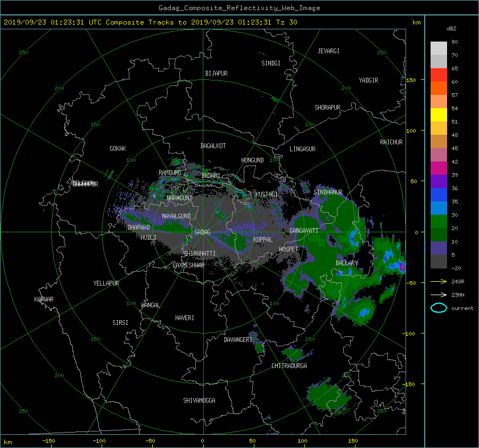This screenshot has width=479, height=448.
Task: Select the purple 36–39 dBZ color swatch
Action: 439,181
